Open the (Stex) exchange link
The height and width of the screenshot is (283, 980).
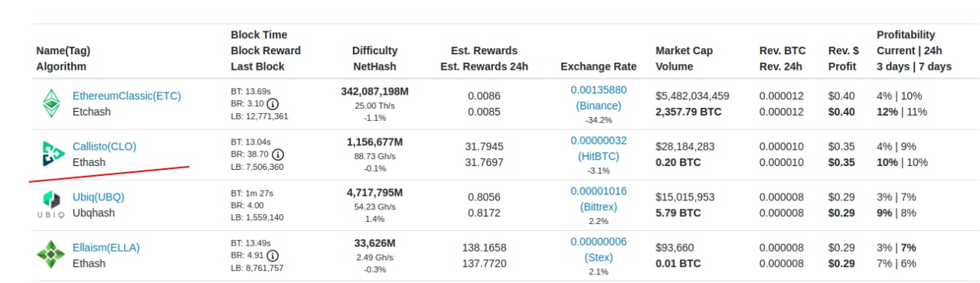tap(599, 257)
